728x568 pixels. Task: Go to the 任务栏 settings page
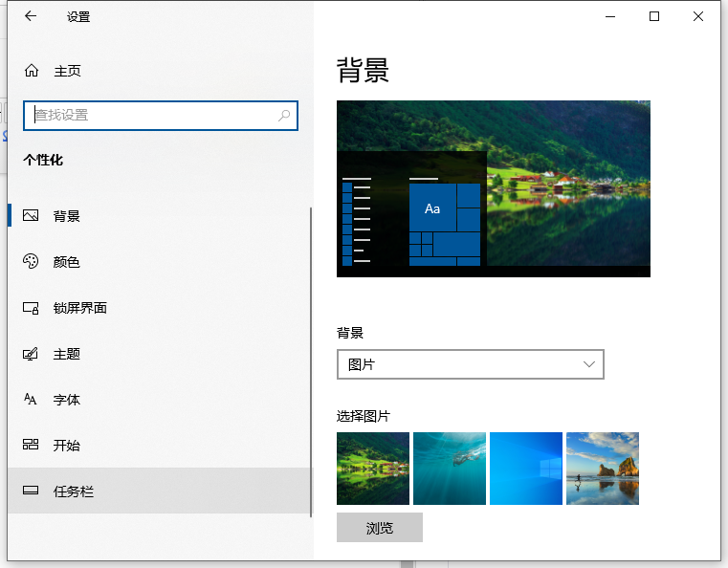point(74,492)
